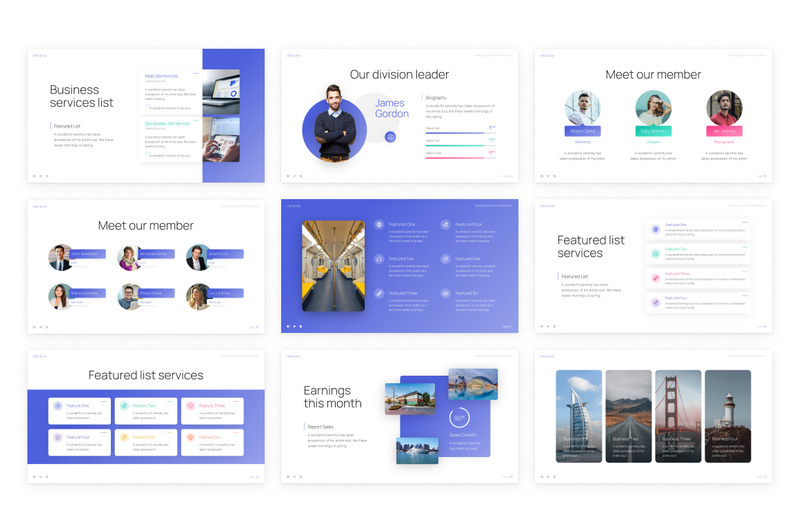This screenshot has height=532, width=800.
Task: Select the pink Featured Three icon in white services list
Action: (656, 278)
